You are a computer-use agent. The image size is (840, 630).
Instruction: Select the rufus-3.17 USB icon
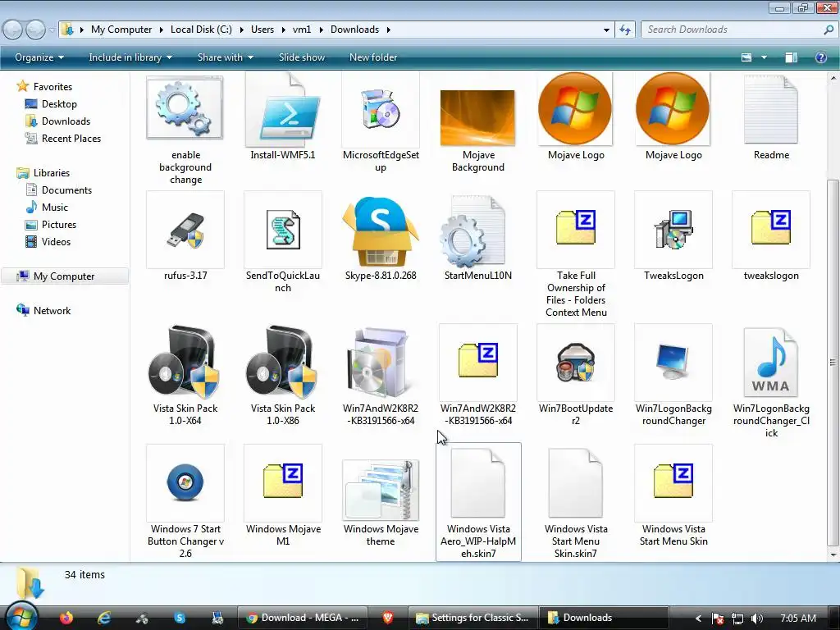[x=185, y=230]
